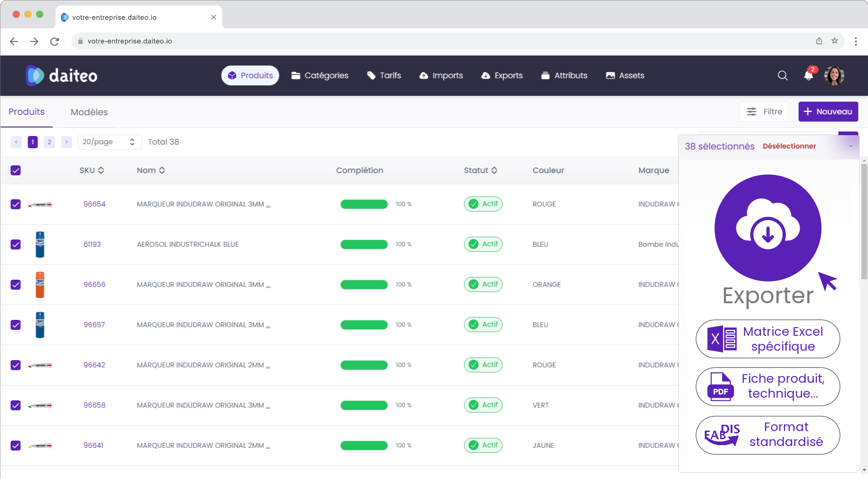The width and height of the screenshot is (868, 479).
Task: Sort the table by SKU column
Action: [100, 170]
